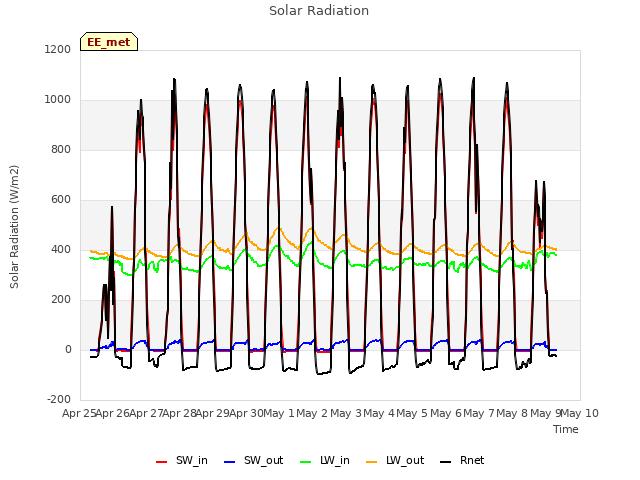640x480 pixels.
Task: Select the LW_out legend label
Action: 405,460
